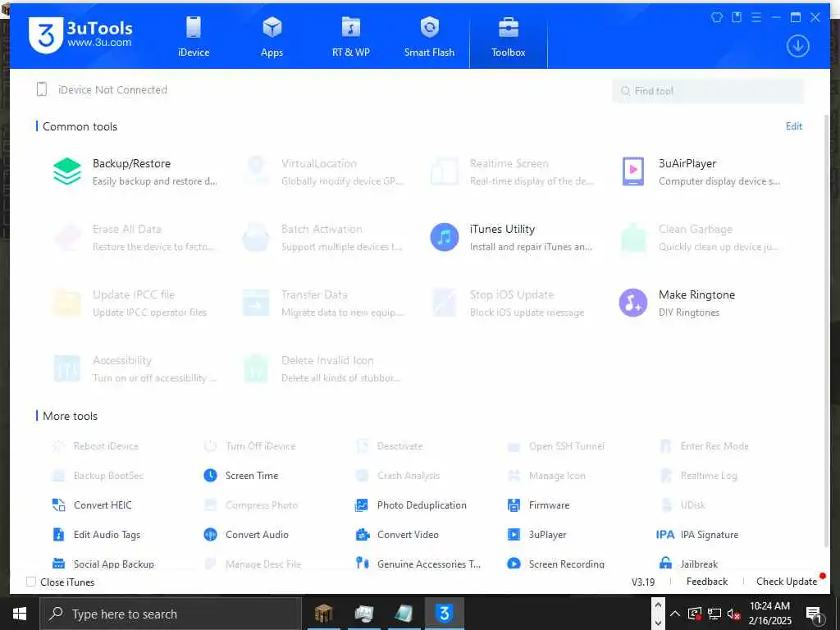Open the title bar menu icon
Viewport: 840px width, 630px height.
pyautogui.click(x=756, y=17)
